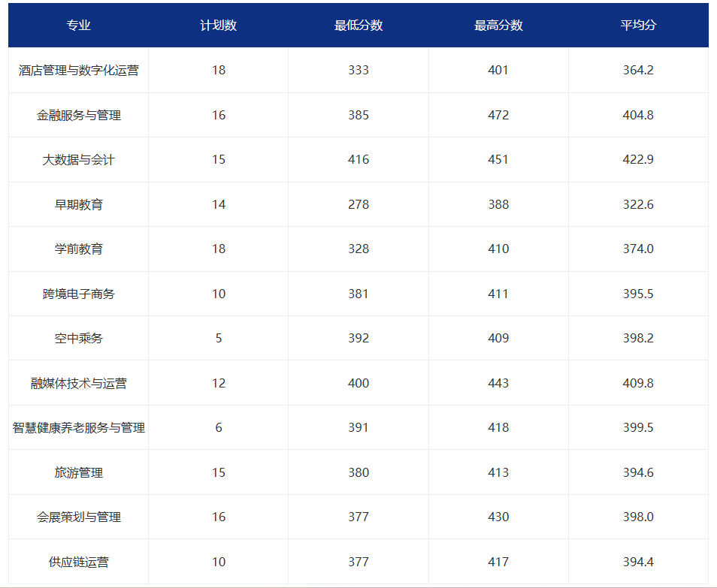717x588 pixels.
Task: Click average score 394.4
Action: pyautogui.click(x=638, y=562)
